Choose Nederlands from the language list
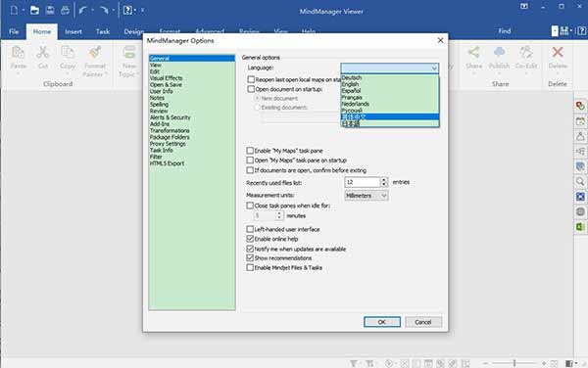The image size is (588, 368). click(390, 104)
